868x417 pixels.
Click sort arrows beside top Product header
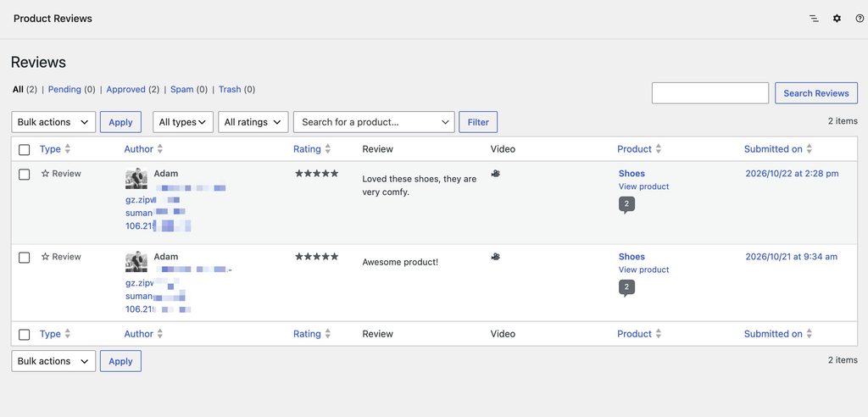658,149
